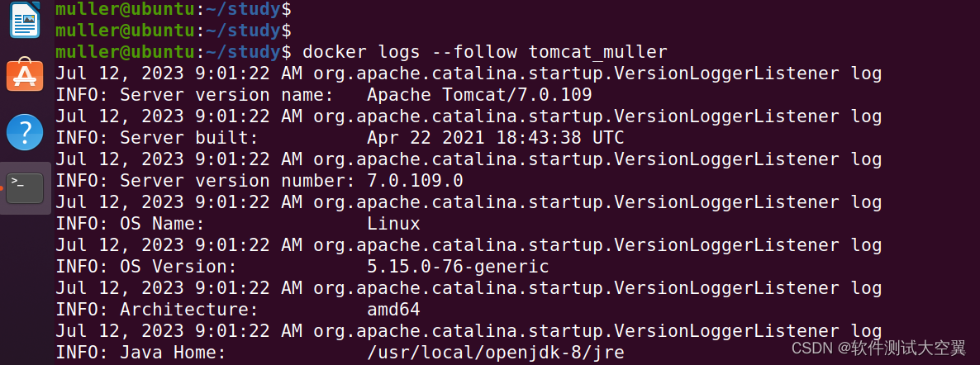Screen dimensions: 980x365
Task: Click the topmost muller@ubuntu prompt line
Action: pos(173,10)
